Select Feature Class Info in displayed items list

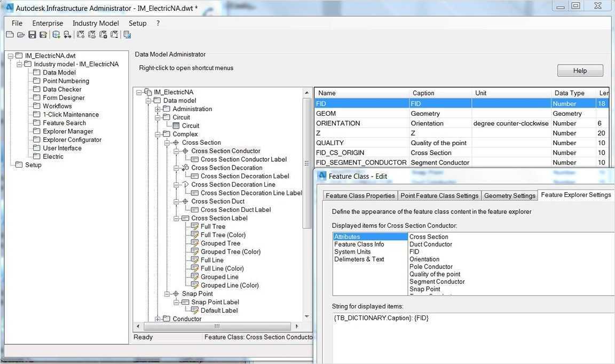pos(359,244)
